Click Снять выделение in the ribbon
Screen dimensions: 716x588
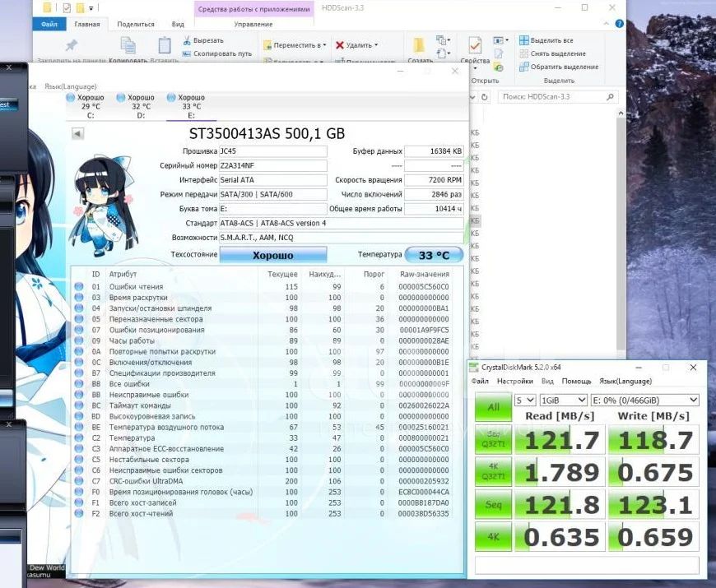pyautogui.click(x=552, y=53)
